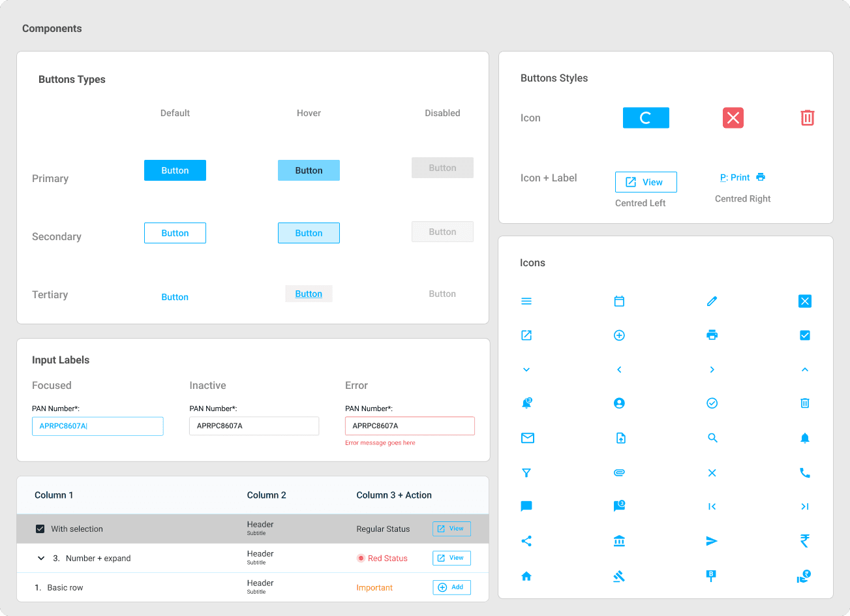Expand the 'Number + expand' row chevron
The image size is (850, 616).
click(41, 558)
